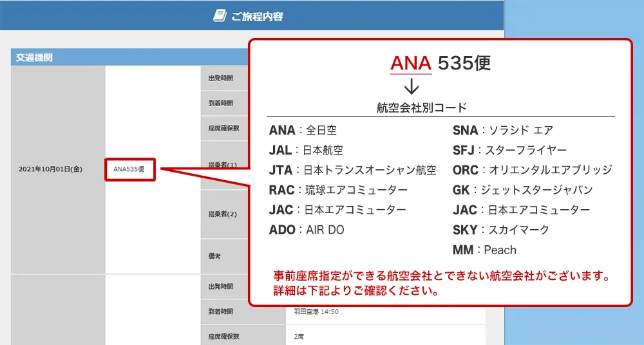Click the MM：Peach entry
Screen dimensions: 644x345
coord(485,250)
